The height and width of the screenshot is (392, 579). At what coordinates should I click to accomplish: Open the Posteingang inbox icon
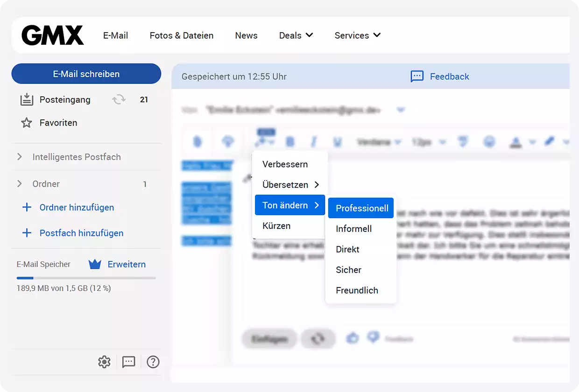27,99
